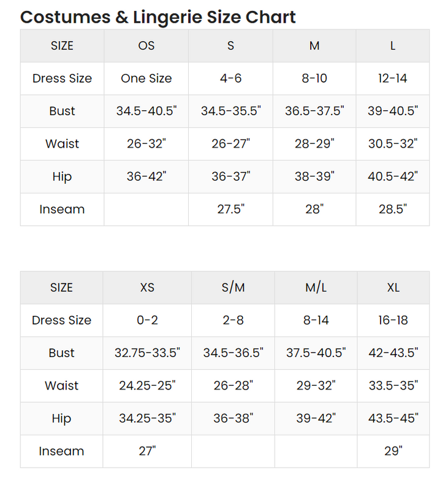Select the OS column header
Screen dimensions: 448x488
[x=146, y=46]
